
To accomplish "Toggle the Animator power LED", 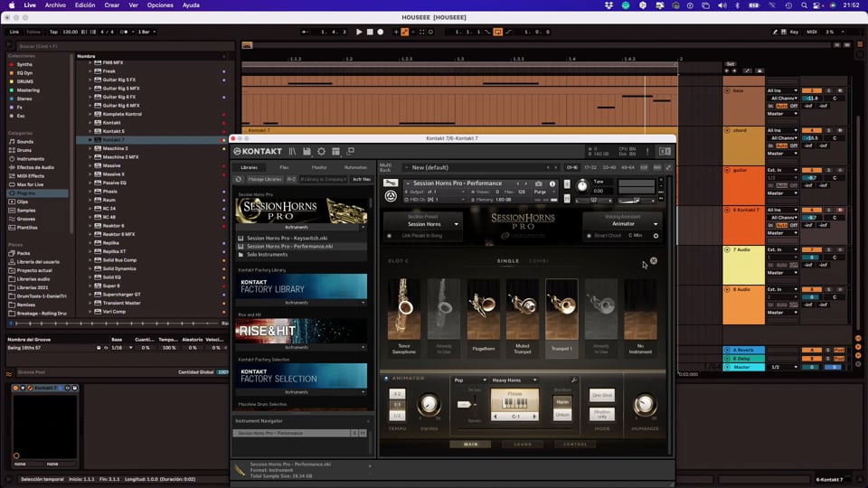I will pos(386,379).
